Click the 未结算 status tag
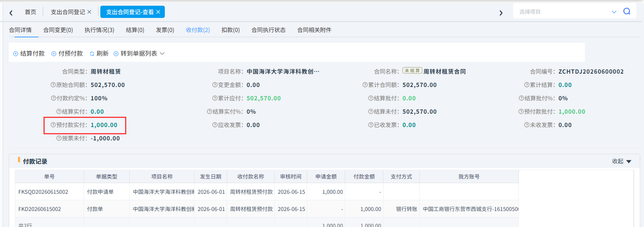The image size is (644, 227). [x=412, y=71]
